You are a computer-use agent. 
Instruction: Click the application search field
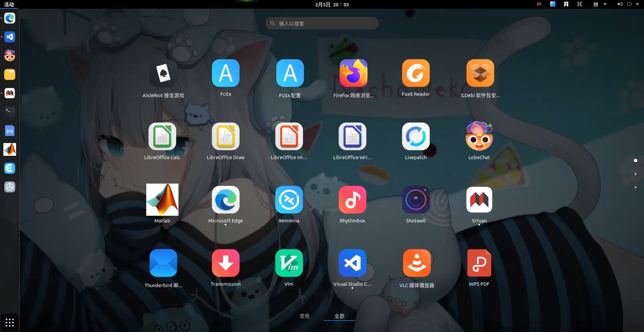click(322, 23)
